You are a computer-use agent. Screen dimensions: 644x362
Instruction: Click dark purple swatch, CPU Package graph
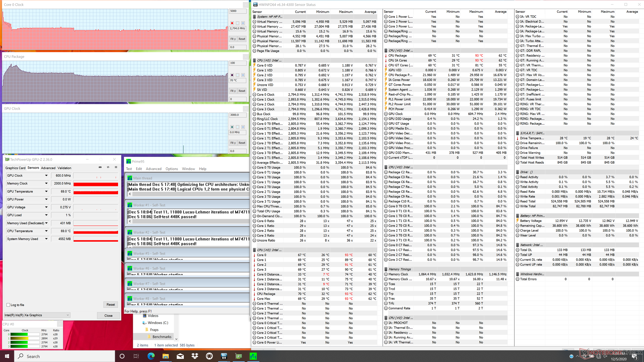coord(232,75)
